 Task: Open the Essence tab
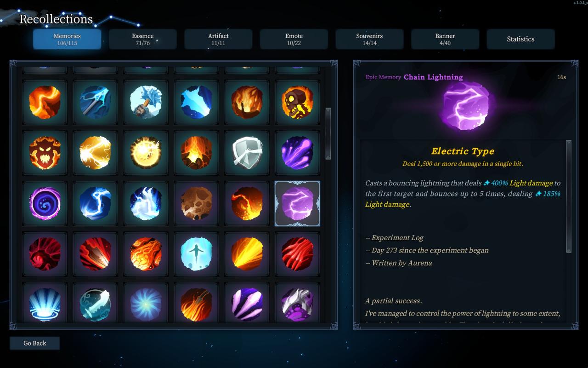click(143, 39)
